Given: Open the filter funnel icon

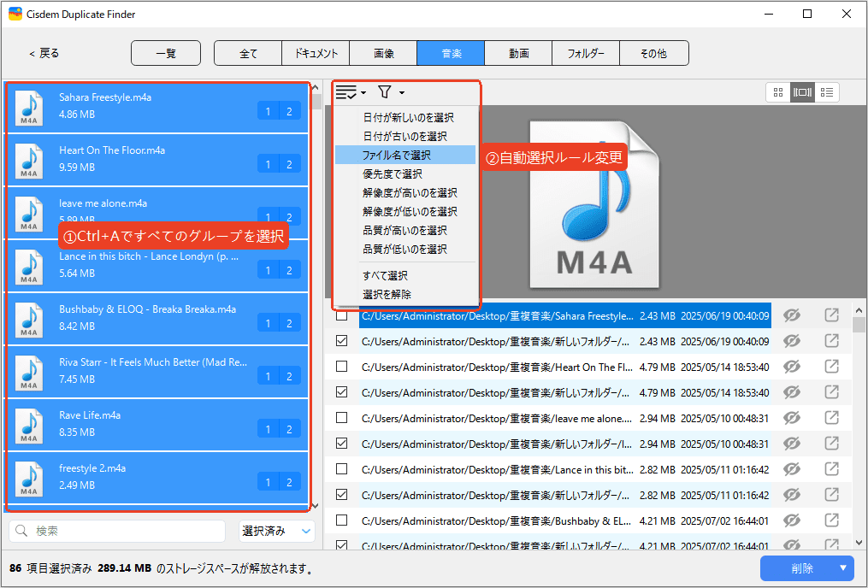Looking at the screenshot, I should click(385, 92).
